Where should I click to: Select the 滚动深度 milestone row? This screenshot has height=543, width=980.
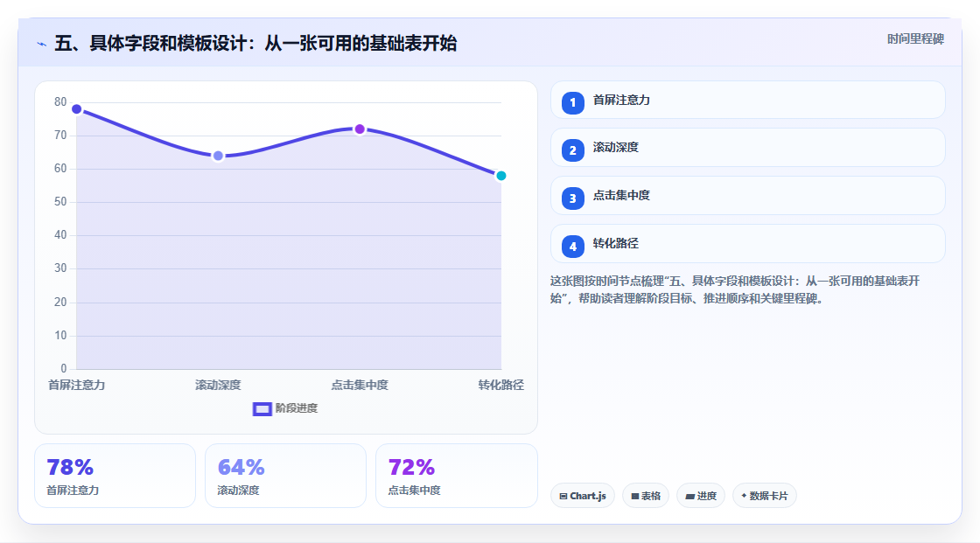click(x=747, y=148)
